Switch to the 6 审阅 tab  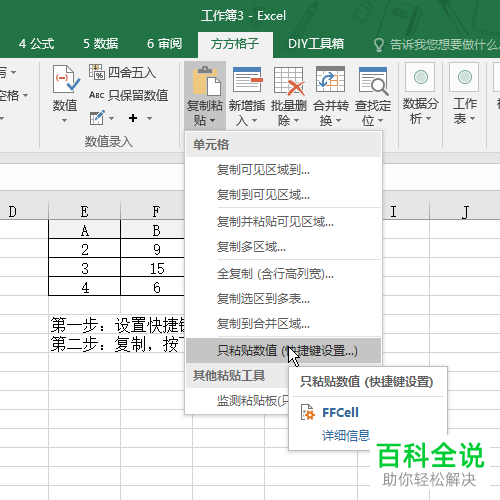(x=165, y=44)
